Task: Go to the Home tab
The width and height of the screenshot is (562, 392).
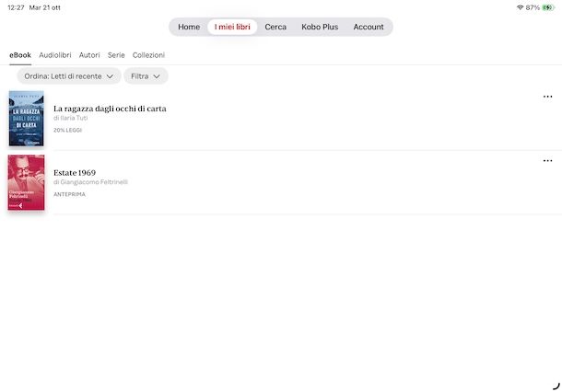Action: 189,27
